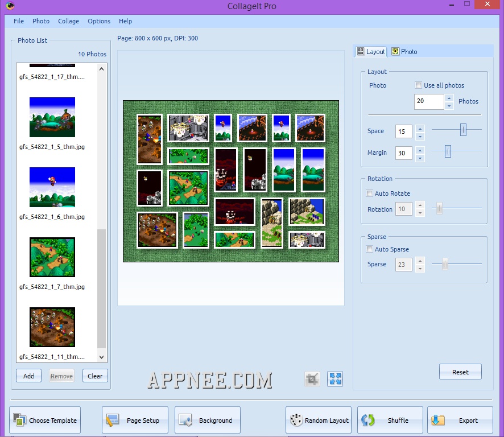Increase the Margin value with up arrow
The width and height of the screenshot is (504, 437).
420,150
